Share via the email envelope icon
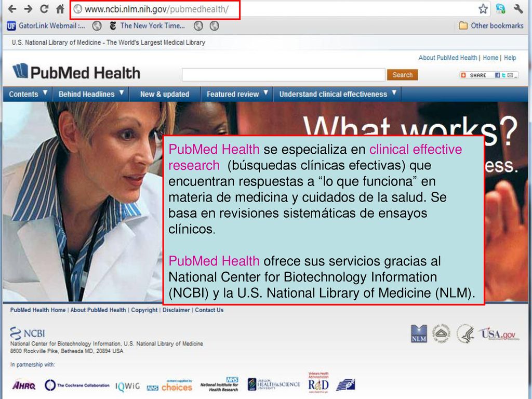The image size is (532, 399). pos(510,75)
